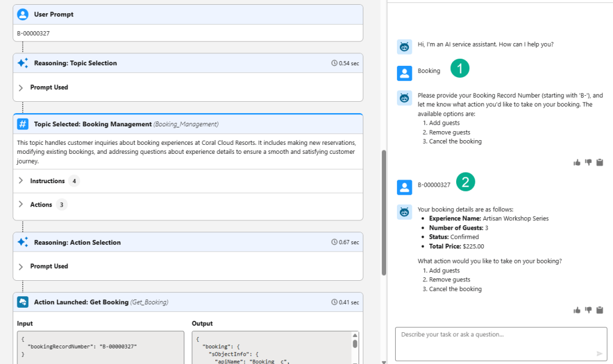Give thumbs up to the booking details reply
The width and height of the screenshot is (613, 364).
click(577, 310)
